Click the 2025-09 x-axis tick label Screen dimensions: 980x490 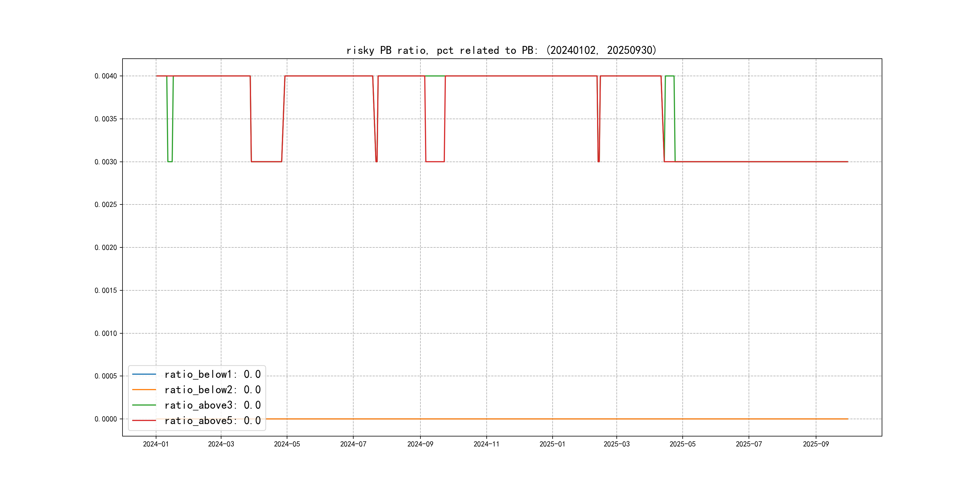(816, 444)
